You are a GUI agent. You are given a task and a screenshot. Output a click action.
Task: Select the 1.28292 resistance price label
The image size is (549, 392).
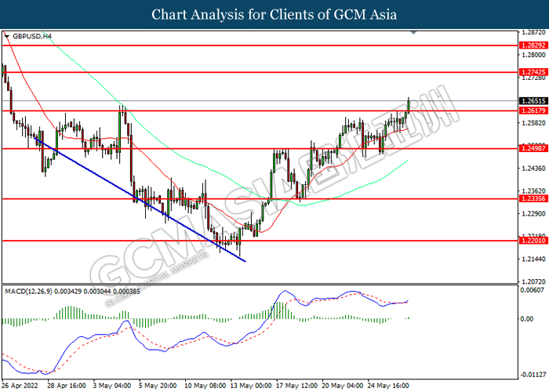click(x=533, y=45)
